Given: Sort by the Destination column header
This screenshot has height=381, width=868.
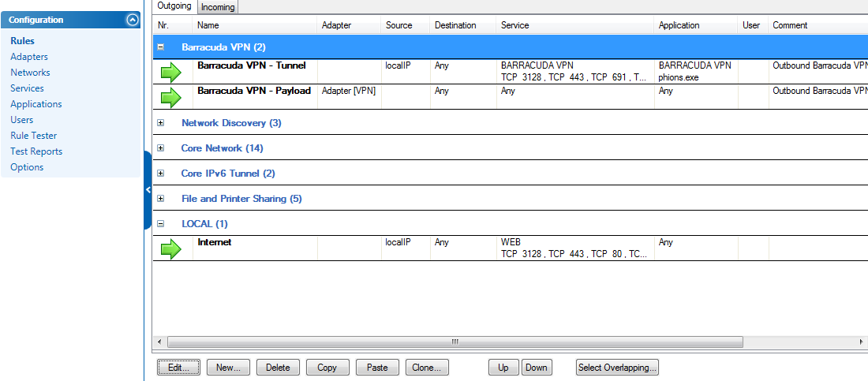Looking at the screenshot, I should [x=463, y=25].
